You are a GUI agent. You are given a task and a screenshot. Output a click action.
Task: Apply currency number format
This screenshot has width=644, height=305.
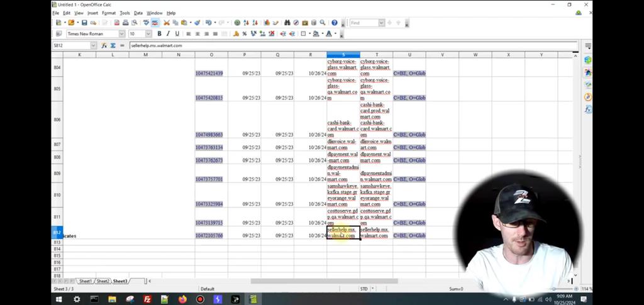coord(236,34)
